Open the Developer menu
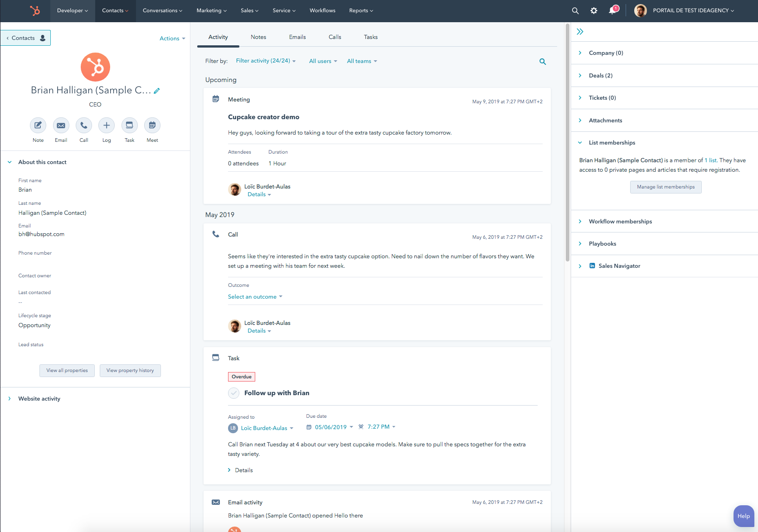The height and width of the screenshot is (532, 758). tap(73, 10)
